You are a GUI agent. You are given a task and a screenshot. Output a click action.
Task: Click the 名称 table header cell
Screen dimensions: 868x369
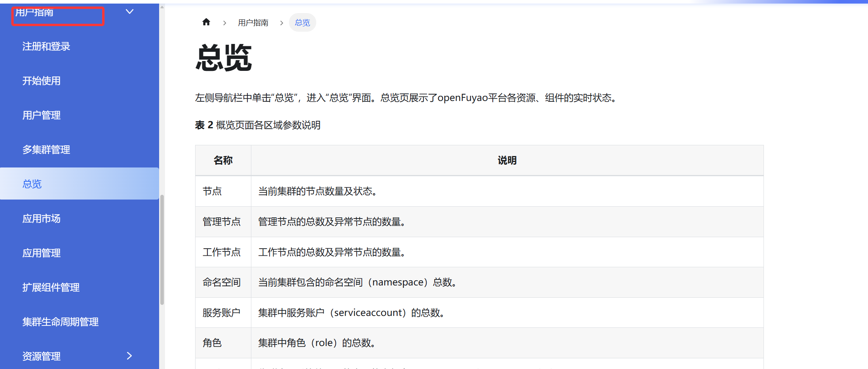(223, 160)
